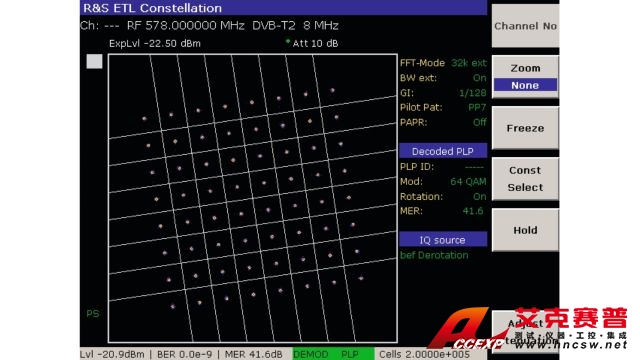Click the ExpLvl -22.50 dBm value

click(x=155, y=43)
